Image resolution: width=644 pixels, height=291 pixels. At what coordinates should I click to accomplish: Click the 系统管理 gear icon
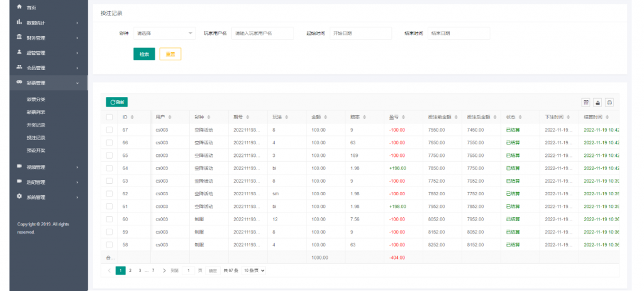19,197
